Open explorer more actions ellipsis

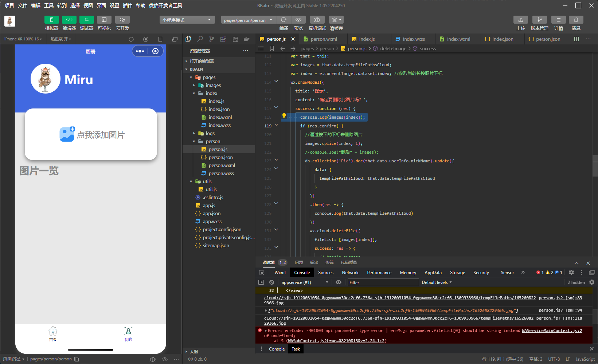point(246,51)
